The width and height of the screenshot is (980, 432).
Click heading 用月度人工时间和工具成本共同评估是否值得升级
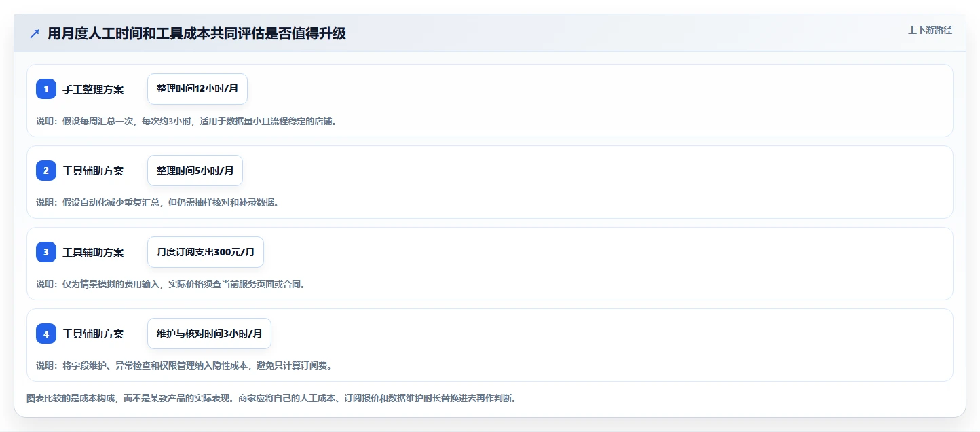197,34
